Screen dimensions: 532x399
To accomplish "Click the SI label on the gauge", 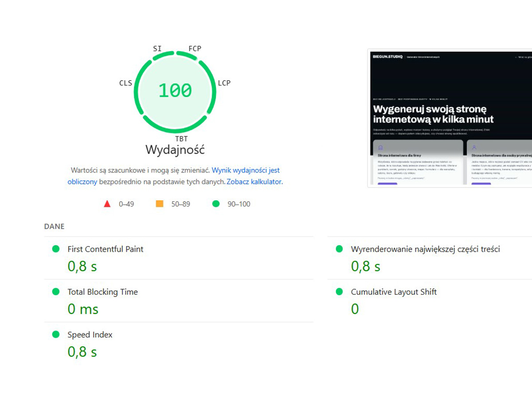I will point(157,49).
